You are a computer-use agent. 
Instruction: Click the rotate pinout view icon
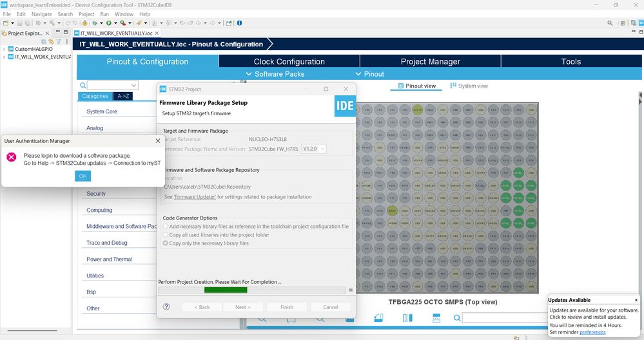coord(378,318)
